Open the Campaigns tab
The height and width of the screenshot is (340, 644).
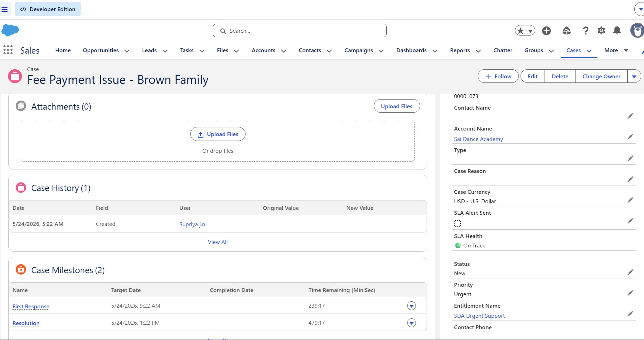[359, 50]
